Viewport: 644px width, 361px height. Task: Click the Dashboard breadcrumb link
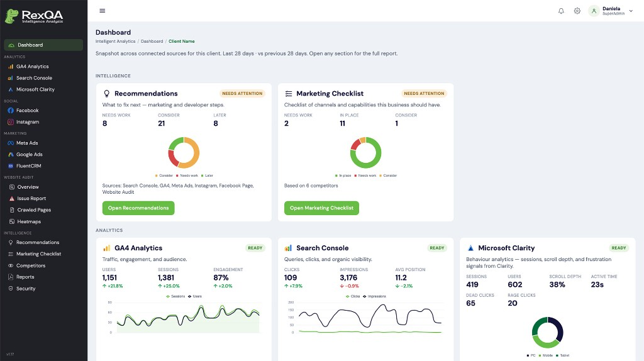point(152,41)
